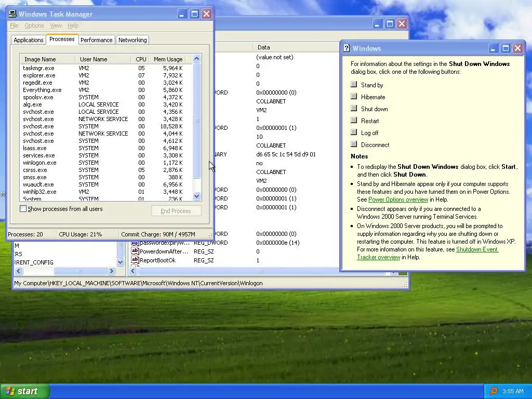Open the File menu in Task Manager
Viewport: 532px width, 399px height.
tap(14, 25)
